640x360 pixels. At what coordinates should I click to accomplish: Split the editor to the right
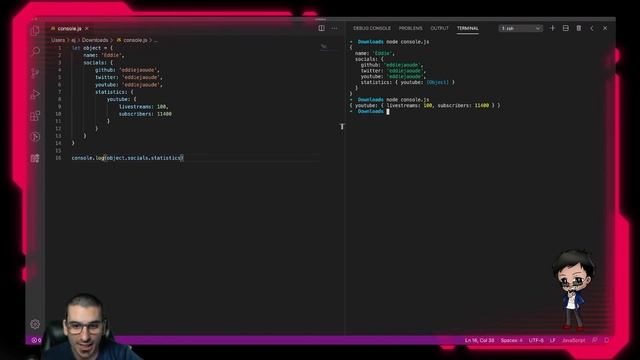pos(322,28)
